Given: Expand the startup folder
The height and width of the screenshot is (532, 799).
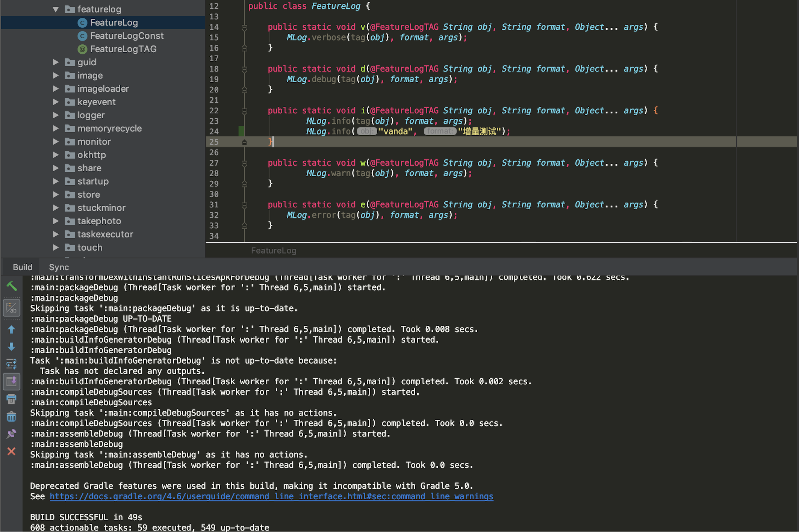Looking at the screenshot, I should pyautogui.click(x=56, y=181).
